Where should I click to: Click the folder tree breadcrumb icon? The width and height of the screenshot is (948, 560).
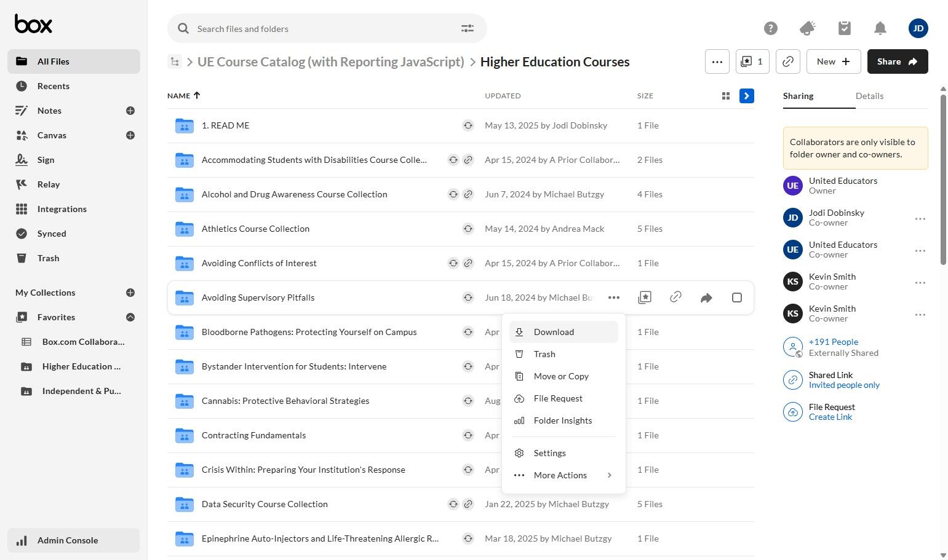[175, 61]
